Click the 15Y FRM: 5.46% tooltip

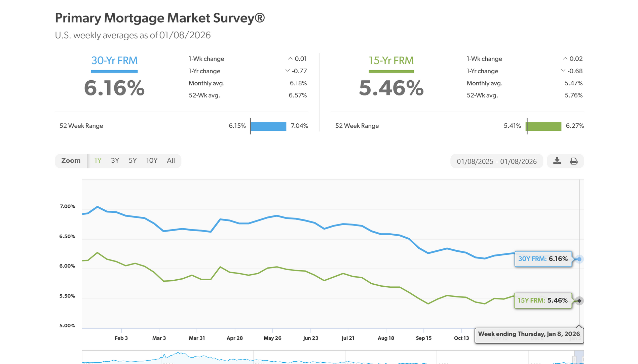tap(542, 300)
